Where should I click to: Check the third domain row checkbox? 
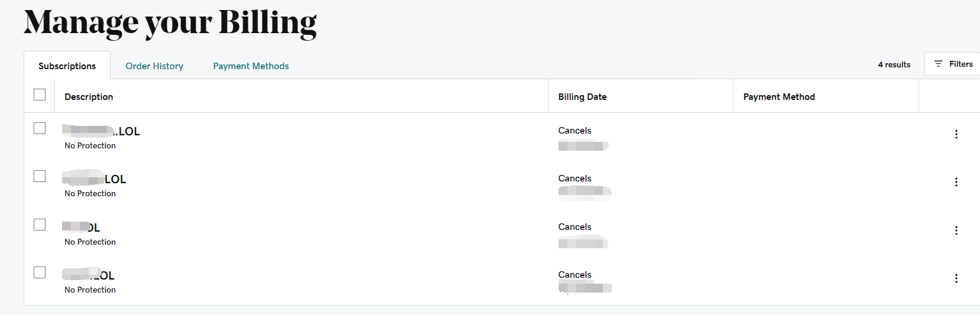point(40,225)
